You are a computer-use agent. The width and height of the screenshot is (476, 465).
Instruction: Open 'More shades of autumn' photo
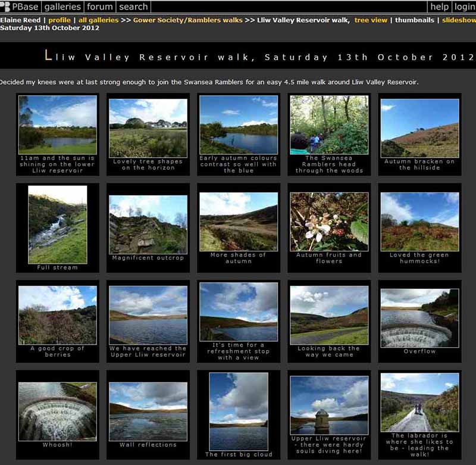(239, 221)
